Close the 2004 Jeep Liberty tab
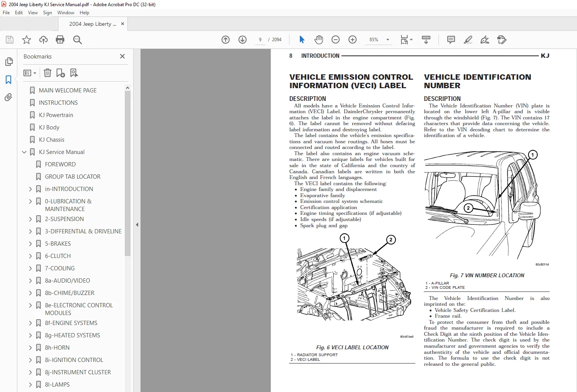 [x=122, y=24]
